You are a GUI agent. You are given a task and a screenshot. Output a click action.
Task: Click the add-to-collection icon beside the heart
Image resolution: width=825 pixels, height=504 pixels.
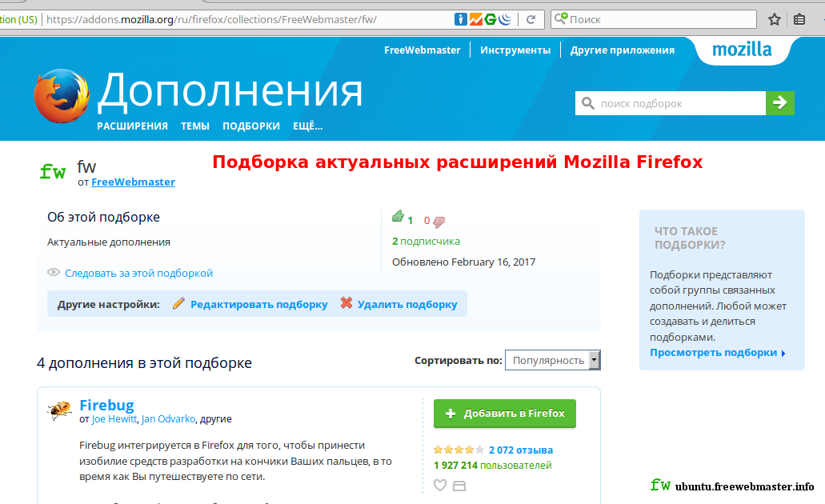click(459, 486)
